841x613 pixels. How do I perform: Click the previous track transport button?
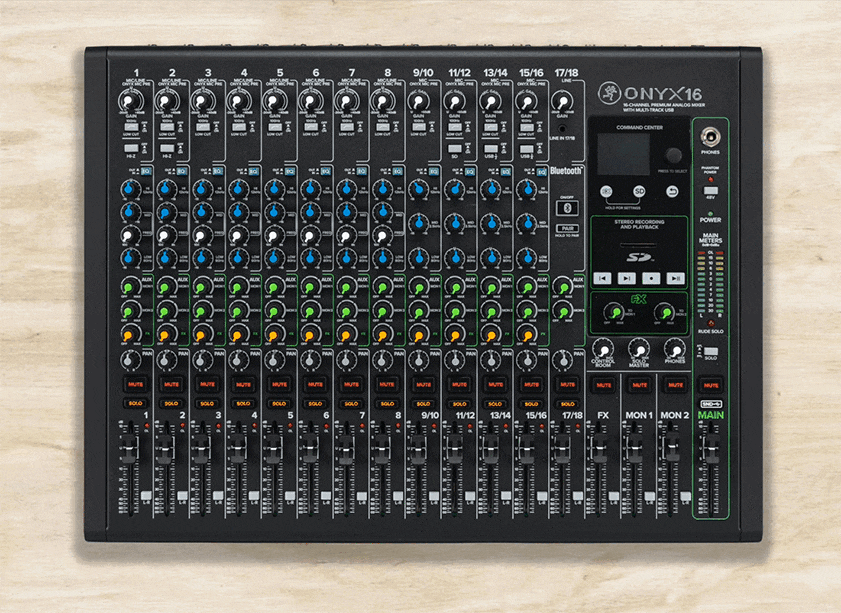602,278
